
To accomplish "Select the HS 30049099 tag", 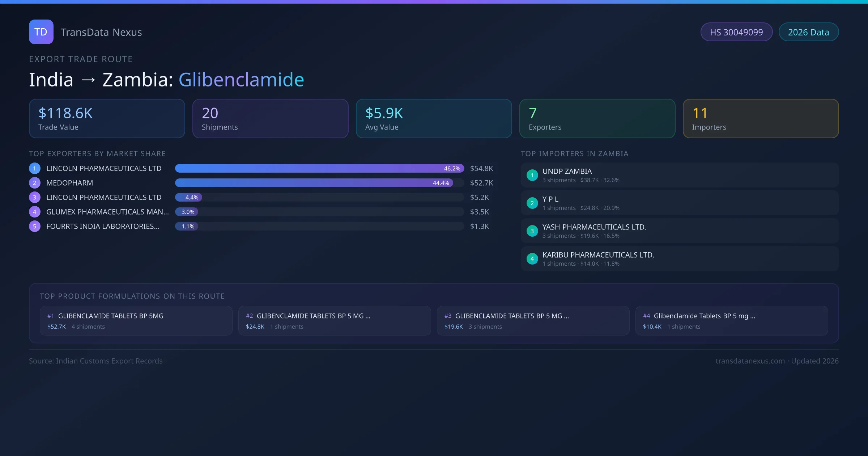I will [x=736, y=32].
